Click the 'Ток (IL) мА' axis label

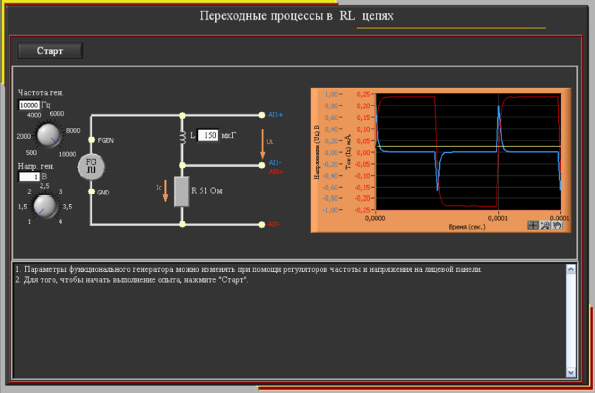point(348,152)
